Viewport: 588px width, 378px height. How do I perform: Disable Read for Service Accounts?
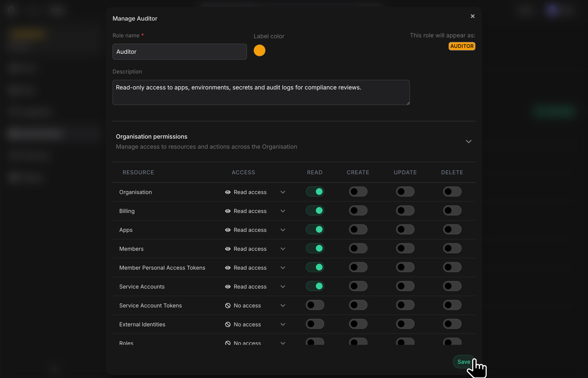coord(315,286)
